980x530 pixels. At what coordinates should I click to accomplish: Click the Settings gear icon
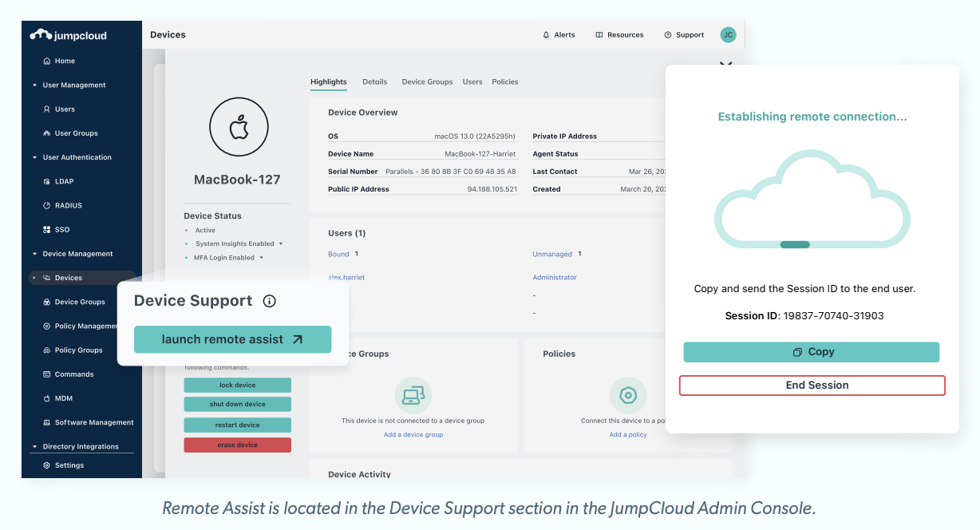(x=47, y=465)
